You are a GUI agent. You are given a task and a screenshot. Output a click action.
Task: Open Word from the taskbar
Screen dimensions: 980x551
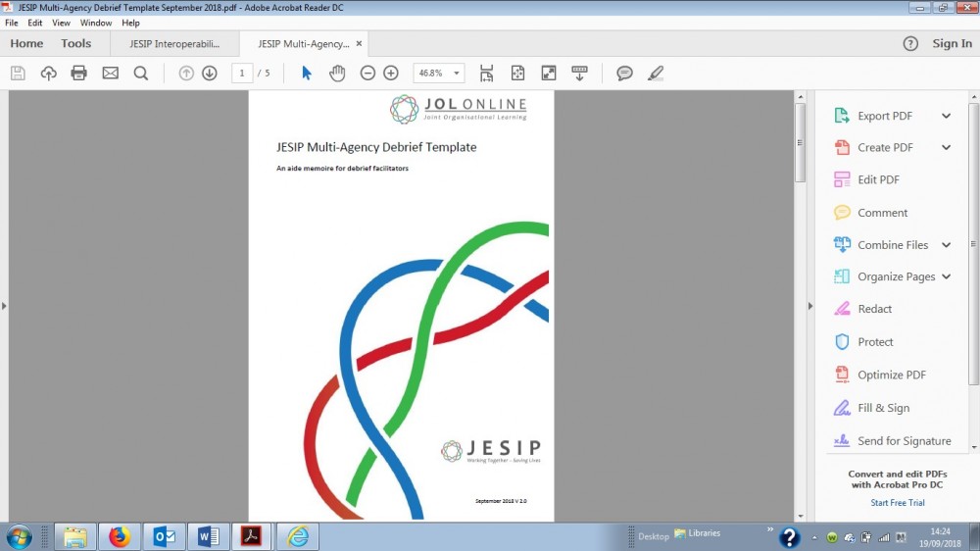click(208, 536)
